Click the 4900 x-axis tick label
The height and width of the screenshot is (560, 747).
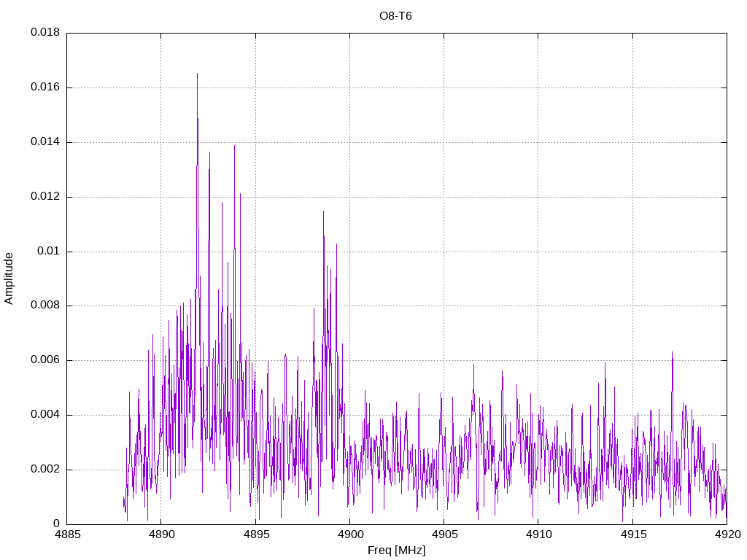(x=349, y=534)
